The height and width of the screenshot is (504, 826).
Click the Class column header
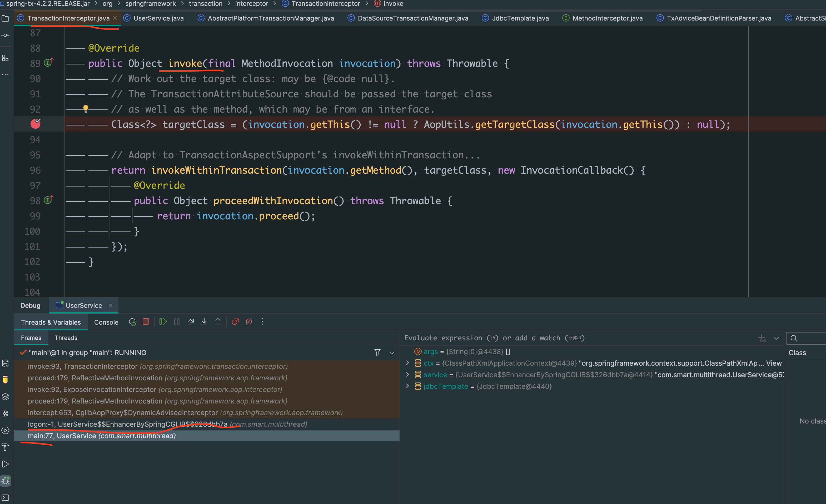pyautogui.click(x=797, y=352)
